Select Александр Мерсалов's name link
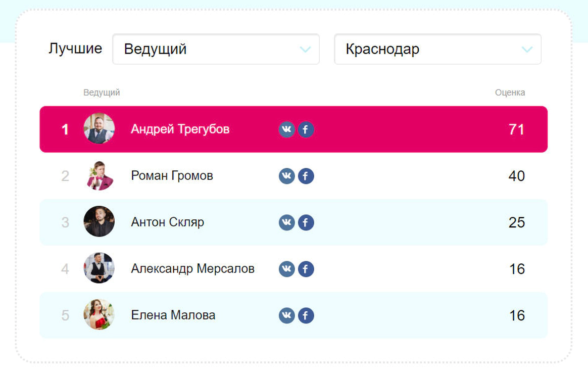Screen dimensions: 588x372 click(192, 269)
